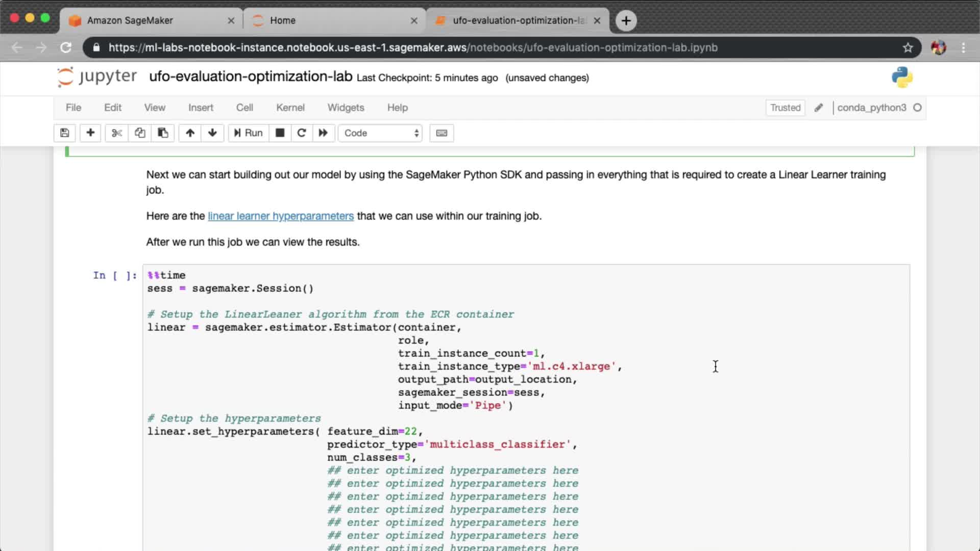This screenshot has width=980, height=551.
Task: Move selected cell up arrow
Action: tap(190, 133)
